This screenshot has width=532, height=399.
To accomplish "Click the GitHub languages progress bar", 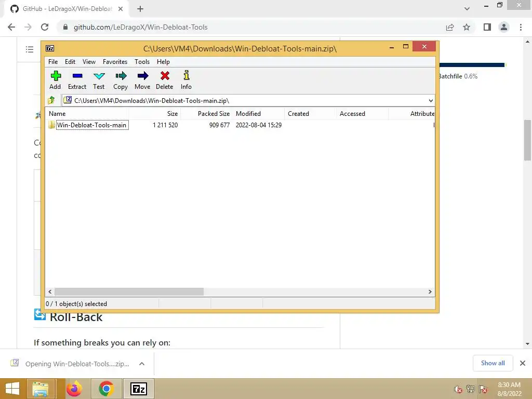I will click(473, 65).
